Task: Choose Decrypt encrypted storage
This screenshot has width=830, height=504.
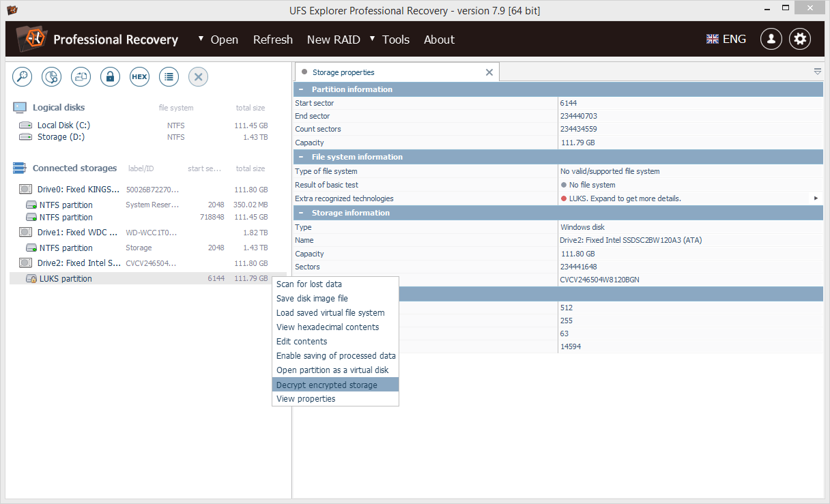Action: pos(335,385)
